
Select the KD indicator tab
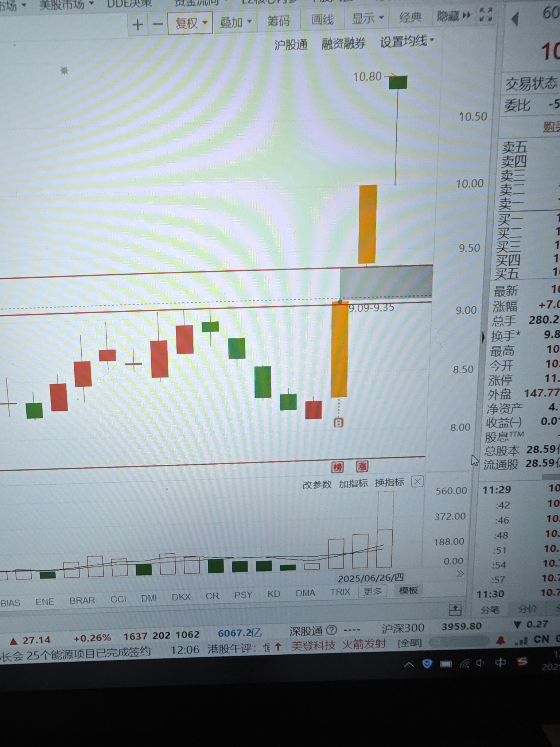274,594
